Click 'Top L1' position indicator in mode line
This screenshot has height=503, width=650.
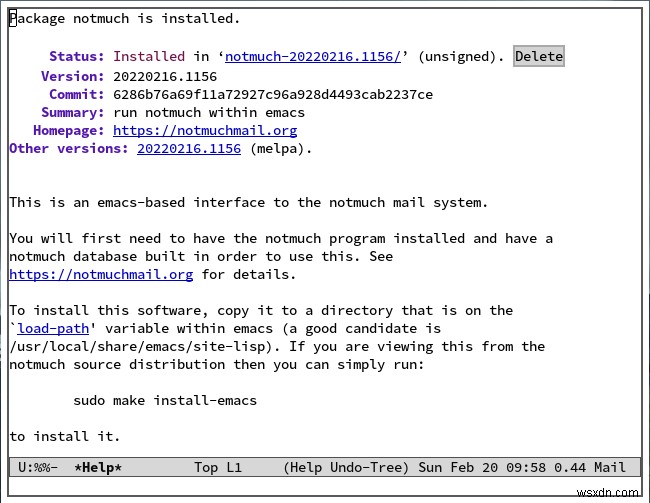pos(218,468)
